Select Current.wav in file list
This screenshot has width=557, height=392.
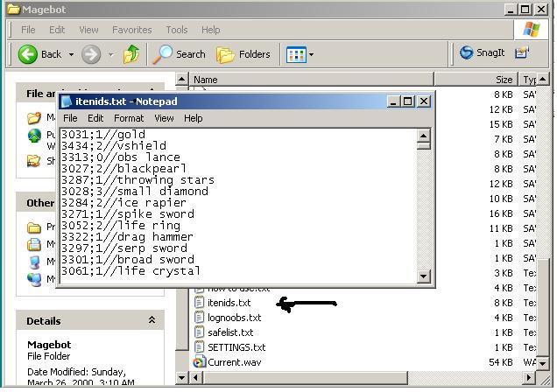[x=234, y=362]
